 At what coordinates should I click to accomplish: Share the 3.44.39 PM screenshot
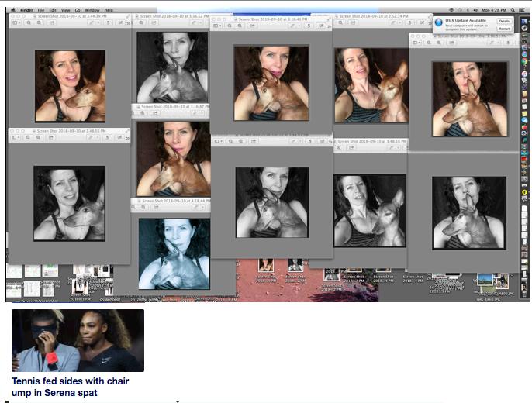[x=51, y=22]
